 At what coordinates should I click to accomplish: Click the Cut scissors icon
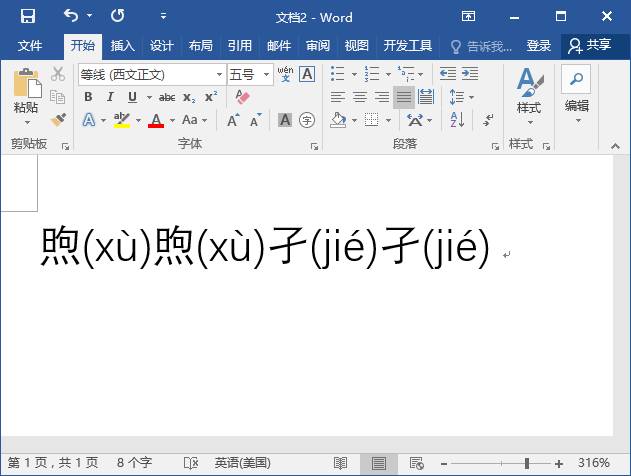coord(58,74)
